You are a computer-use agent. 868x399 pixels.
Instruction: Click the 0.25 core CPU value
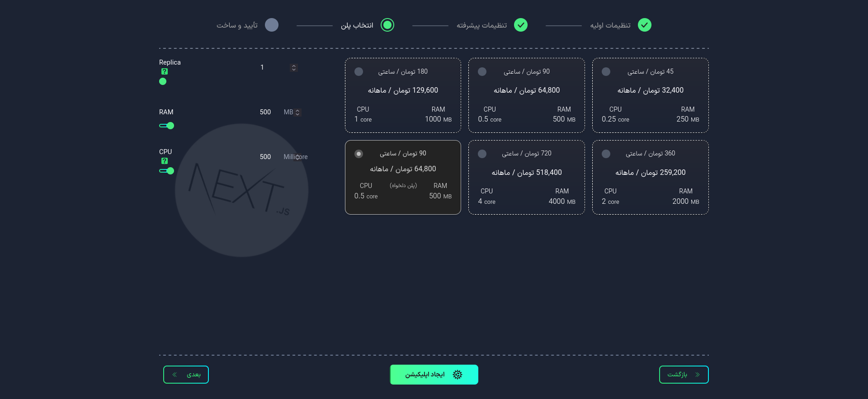point(615,119)
